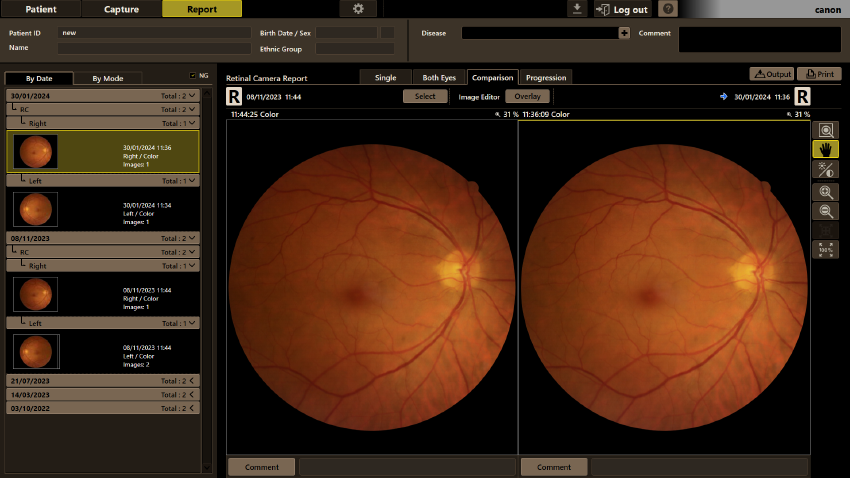Toggle the Overlay image editor button
This screenshot has height=478, width=850.
coord(527,96)
